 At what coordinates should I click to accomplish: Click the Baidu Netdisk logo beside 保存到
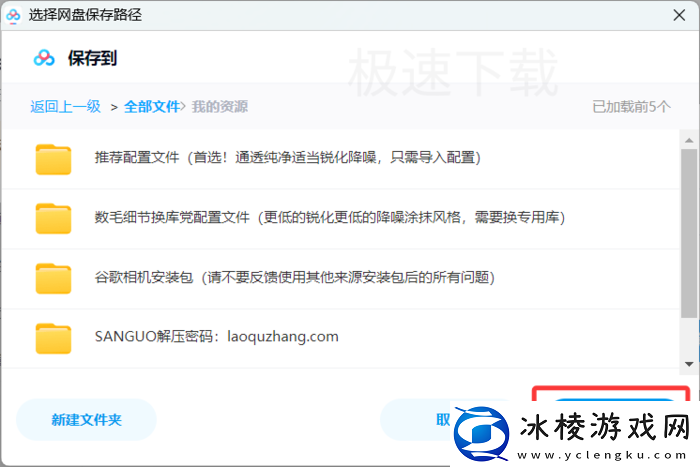44,58
